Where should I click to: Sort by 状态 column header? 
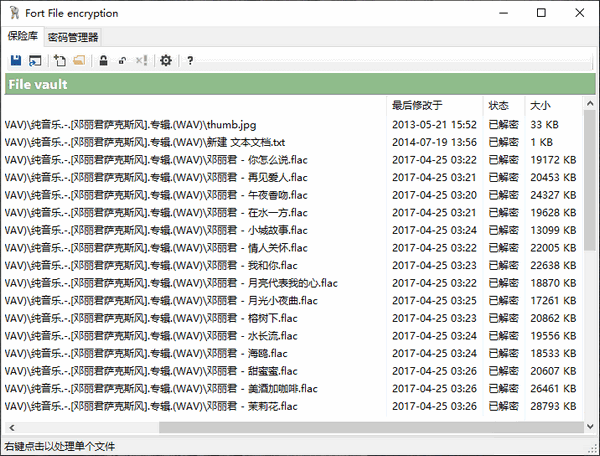498,105
